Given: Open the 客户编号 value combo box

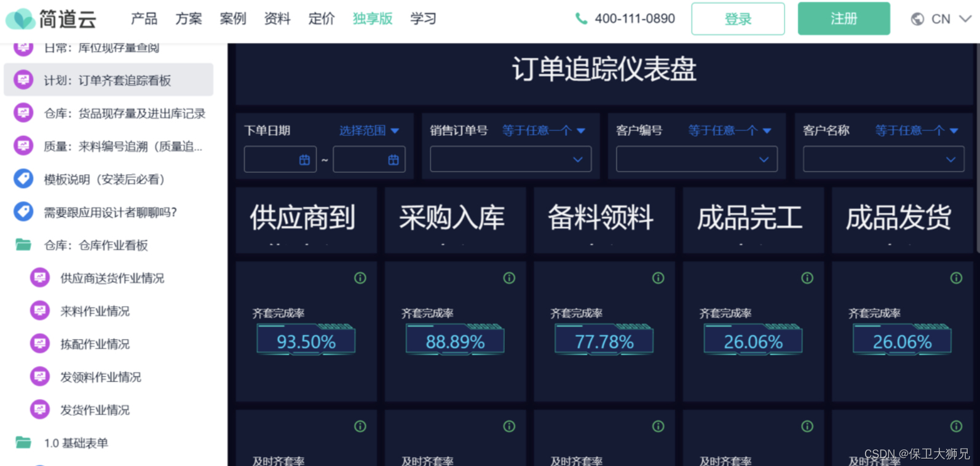Looking at the screenshot, I should pos(697,159).
